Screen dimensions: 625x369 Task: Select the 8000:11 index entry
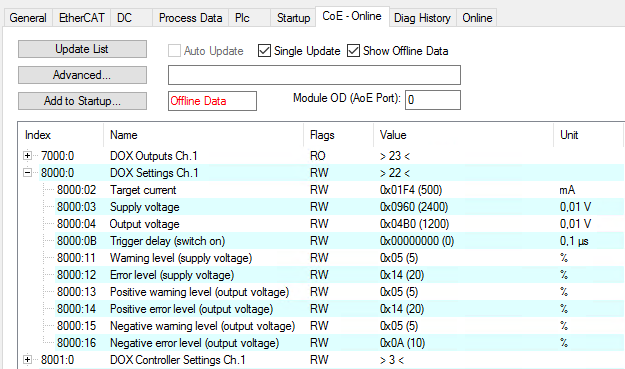tap(77, 258)
